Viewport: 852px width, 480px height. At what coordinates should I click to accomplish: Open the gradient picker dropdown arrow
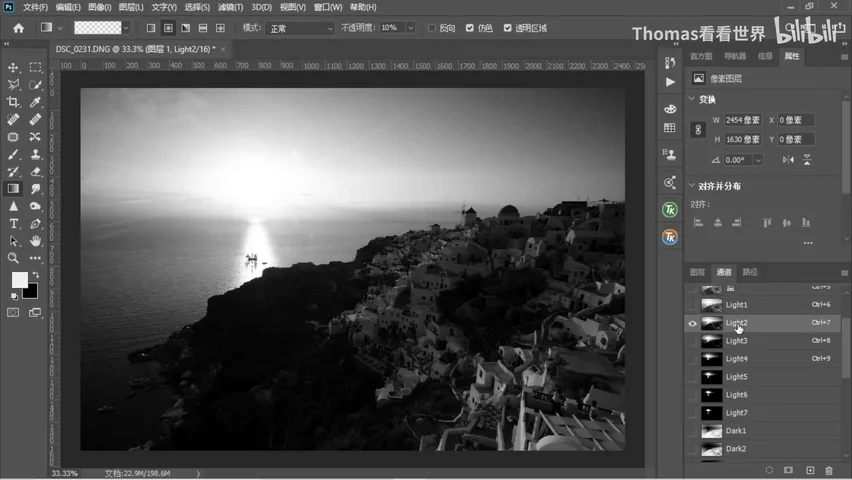[126, 28]
